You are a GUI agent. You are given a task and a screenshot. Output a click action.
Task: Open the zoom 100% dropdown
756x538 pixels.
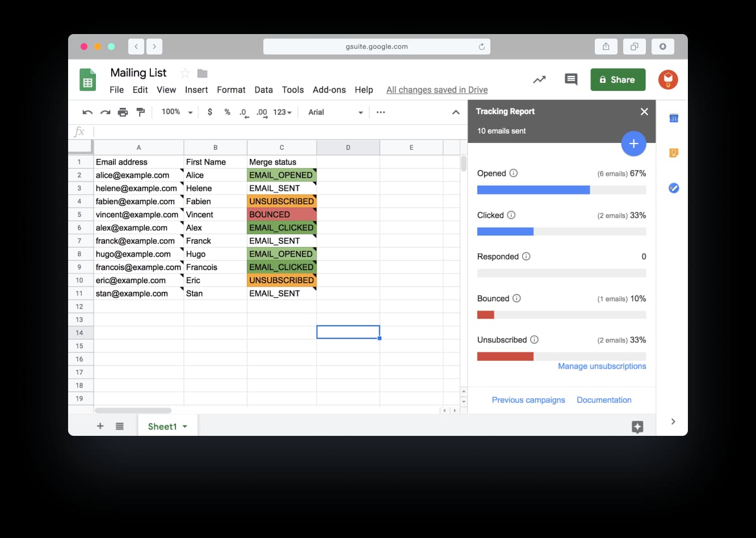[x=177, y=112]
